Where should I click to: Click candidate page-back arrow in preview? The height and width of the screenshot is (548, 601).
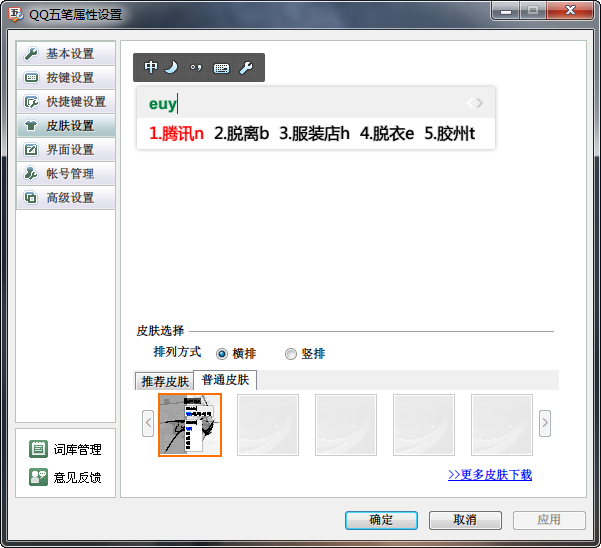pyautogui.click(x=470, y=103)
